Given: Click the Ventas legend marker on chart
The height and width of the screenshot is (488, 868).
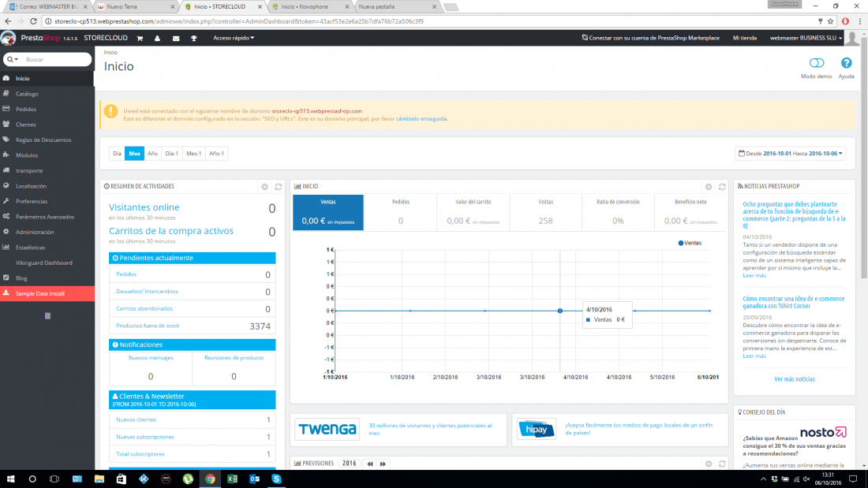Looking at the screenshot, I should pos(681,244).
